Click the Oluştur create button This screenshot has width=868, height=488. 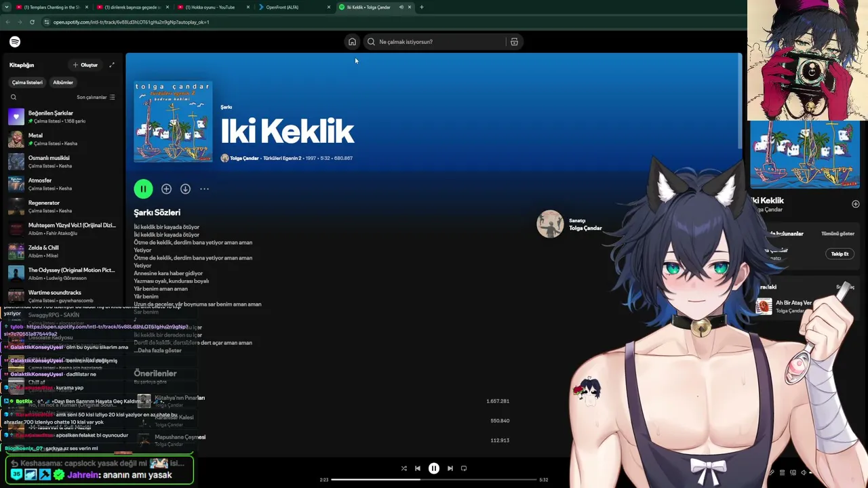[85, 65]
